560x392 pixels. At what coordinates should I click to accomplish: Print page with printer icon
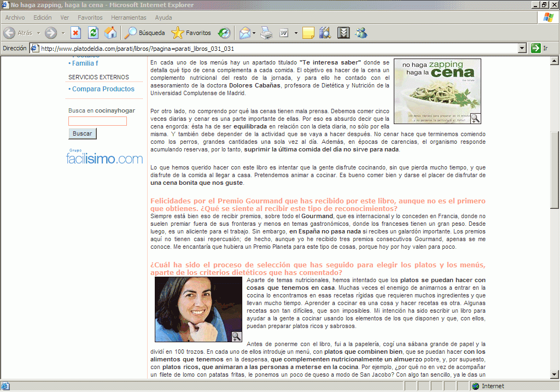pyautogui.click(x=266, y=33)
